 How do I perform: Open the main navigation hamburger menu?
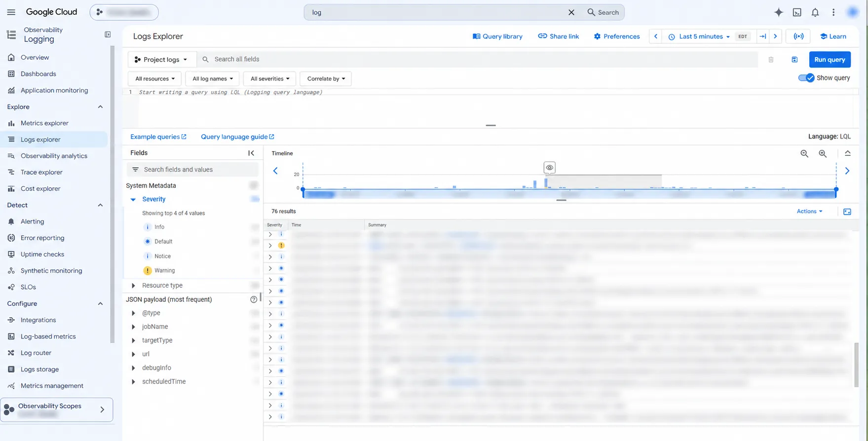(x=11, y=12)
